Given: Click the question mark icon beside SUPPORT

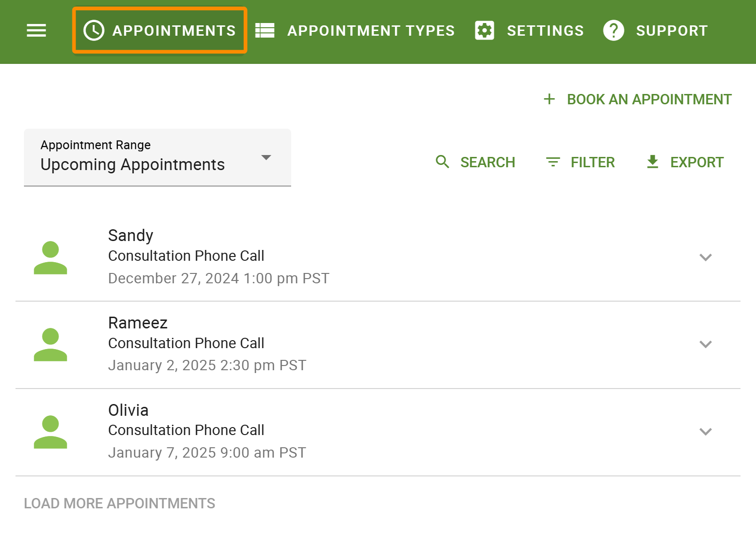Looking at the screenshot, I should [x=613, y=30].
